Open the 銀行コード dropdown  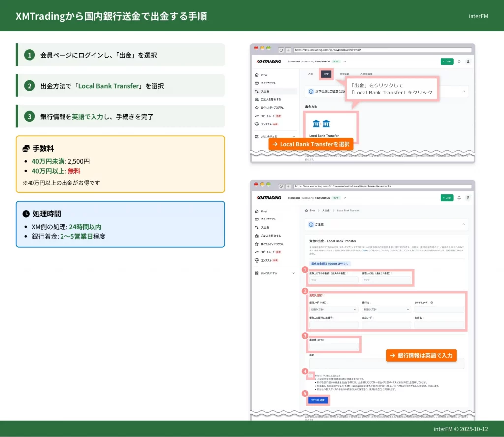[x=333, y=310]
